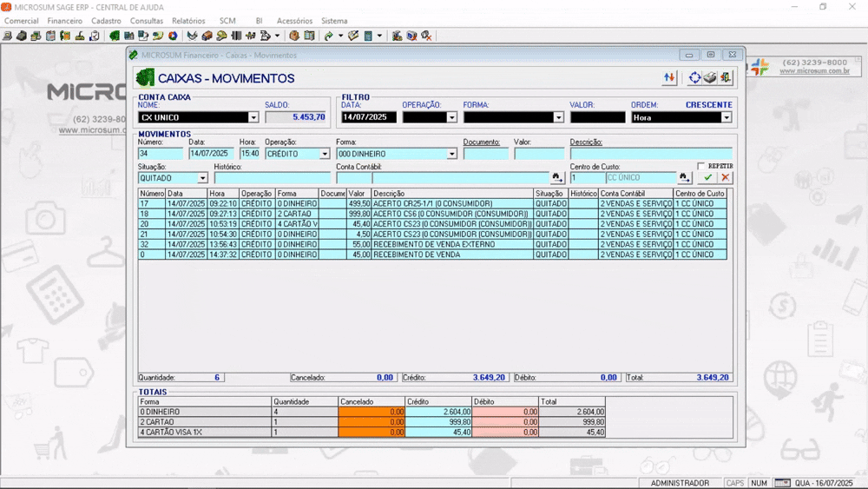868x489 pixels.
Task: Enable the REPETIR checkbox
Action: click(701, 166)
